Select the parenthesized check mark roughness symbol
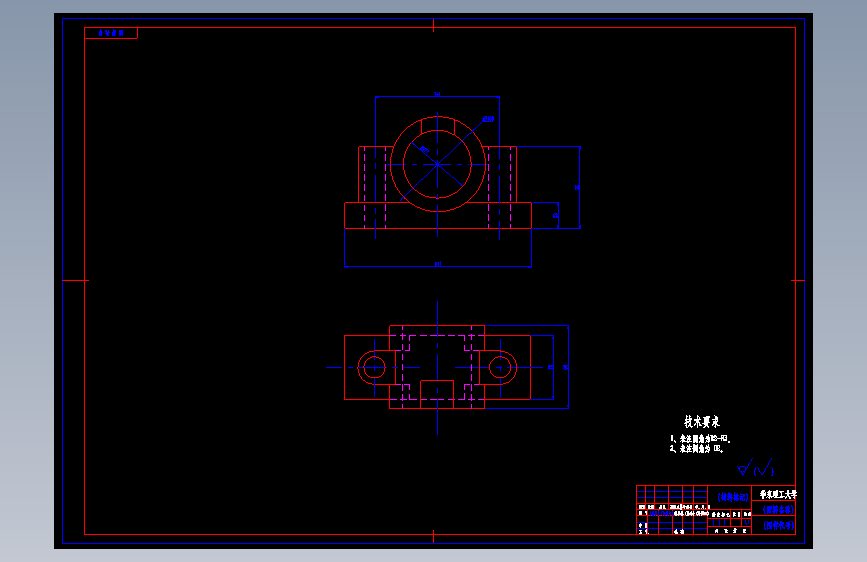 [764, 469]
